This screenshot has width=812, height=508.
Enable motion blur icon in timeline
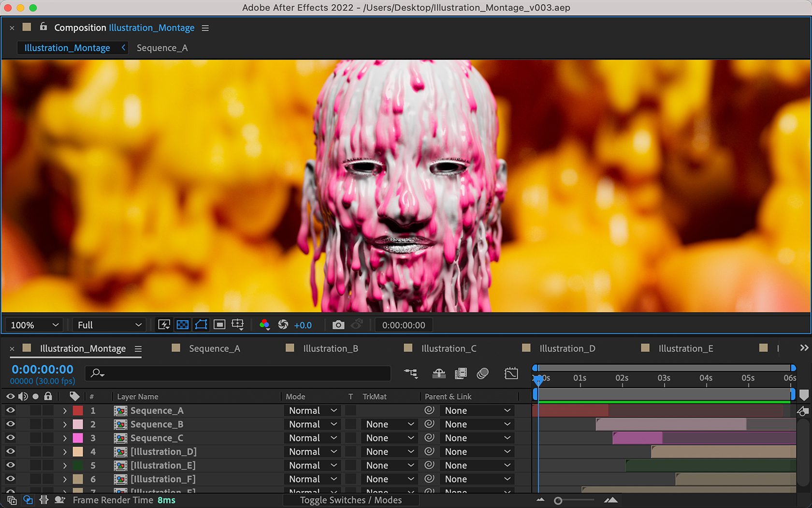pos(482,373)
